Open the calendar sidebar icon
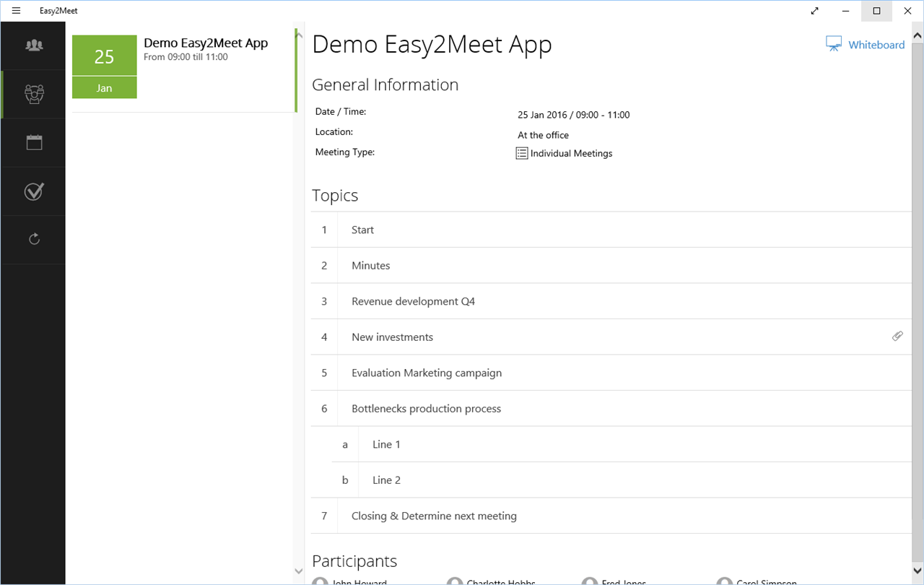This screenshot has height=585, width=924. pyautogui.click(x=34, y=142)
